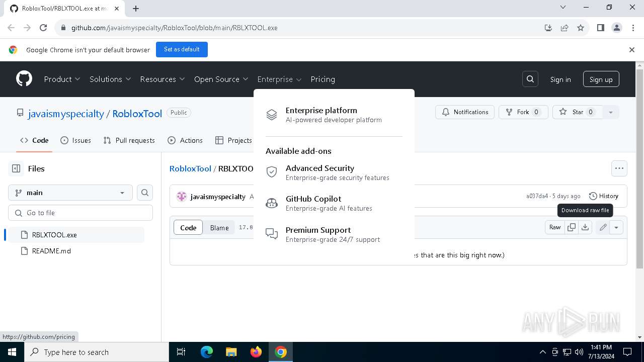Open the main branch selector dropdown
This screenshot has width=644, height=362.
[x=70, y=193]
